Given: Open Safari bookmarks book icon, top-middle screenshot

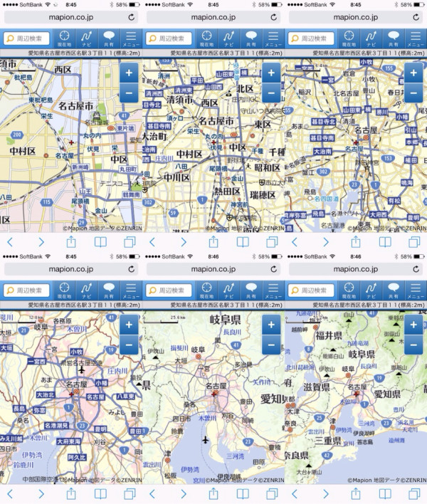Looking at the screenshot, I should [243, 242].
